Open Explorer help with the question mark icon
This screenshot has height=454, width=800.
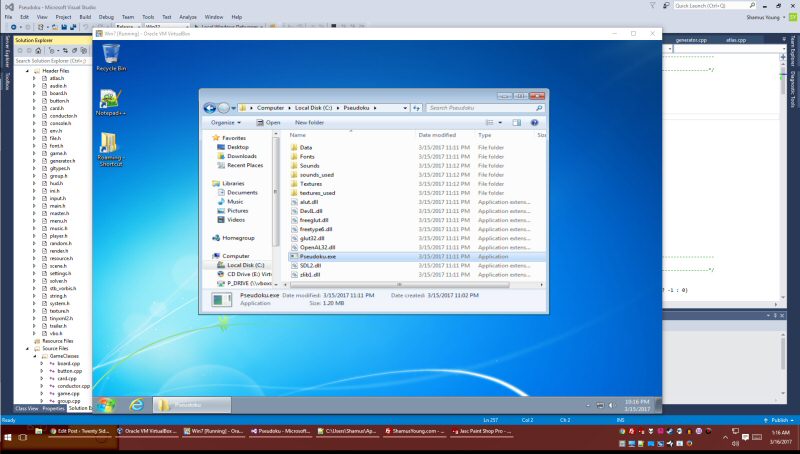point(534,122)
